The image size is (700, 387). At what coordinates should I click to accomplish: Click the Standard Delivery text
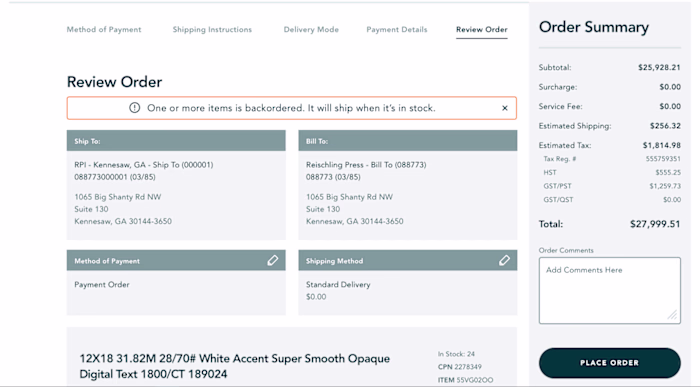[x=338, y=284]
